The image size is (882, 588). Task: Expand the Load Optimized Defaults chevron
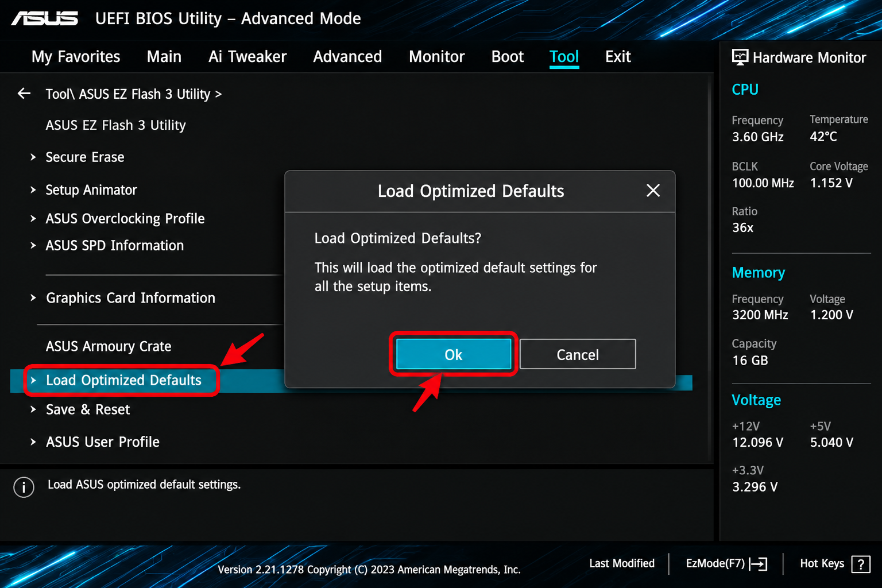pyautogui.click(x=33, y=381)
